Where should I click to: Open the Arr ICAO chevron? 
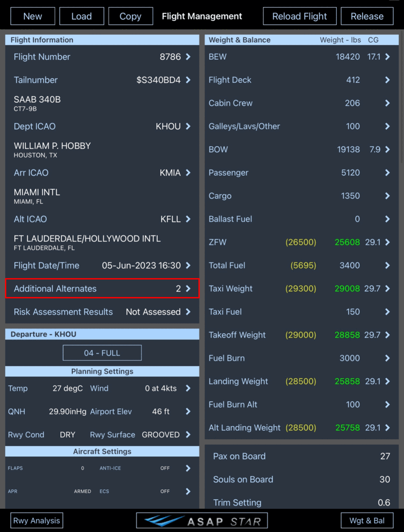coord(188,173)
